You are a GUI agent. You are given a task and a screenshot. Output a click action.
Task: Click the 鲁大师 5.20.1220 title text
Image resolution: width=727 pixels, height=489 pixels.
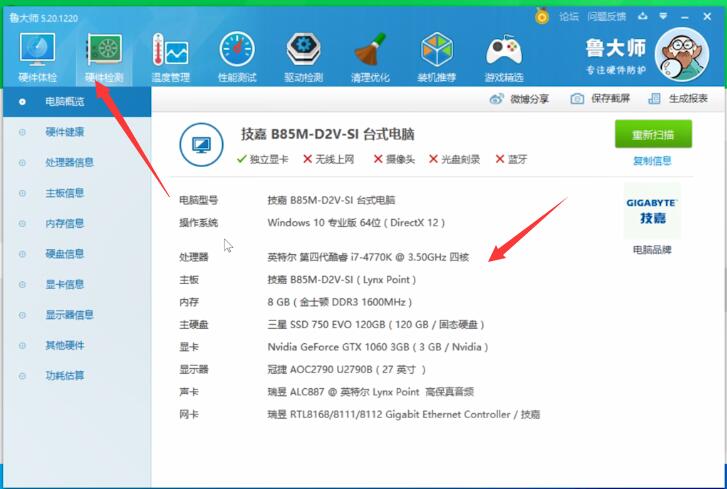(44, 18)
